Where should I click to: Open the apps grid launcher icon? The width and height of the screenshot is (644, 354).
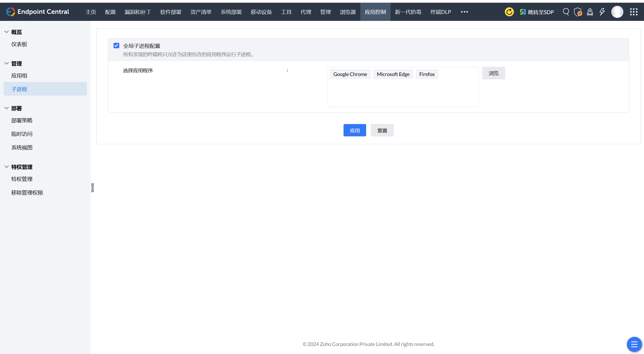coord(634,12)
